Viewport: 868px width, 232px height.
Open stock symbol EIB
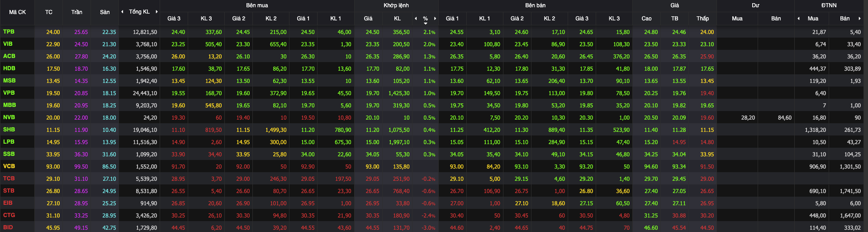tap(8, 203)
